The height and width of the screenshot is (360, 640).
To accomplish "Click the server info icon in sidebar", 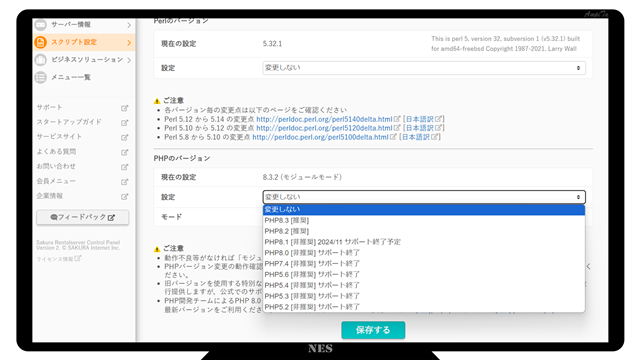I will point(40,25).
